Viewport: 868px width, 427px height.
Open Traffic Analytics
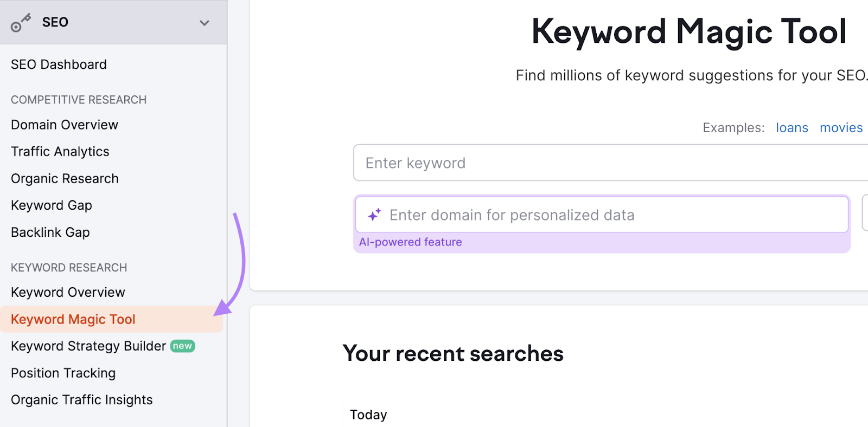tap(60, 152)
